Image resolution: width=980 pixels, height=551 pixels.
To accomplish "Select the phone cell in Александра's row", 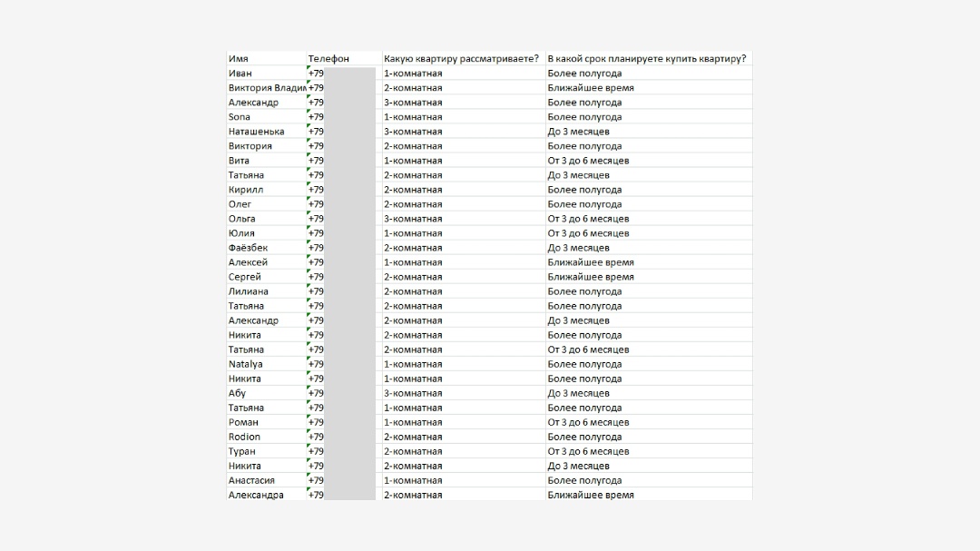I will 344,495.
